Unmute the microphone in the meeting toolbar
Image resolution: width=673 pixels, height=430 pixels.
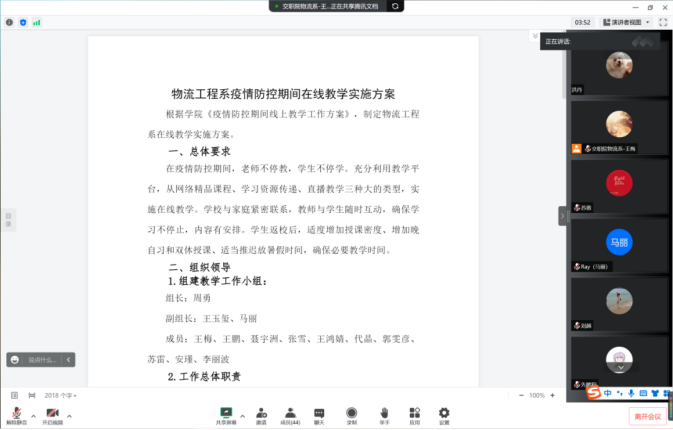(x=16, y=412)
